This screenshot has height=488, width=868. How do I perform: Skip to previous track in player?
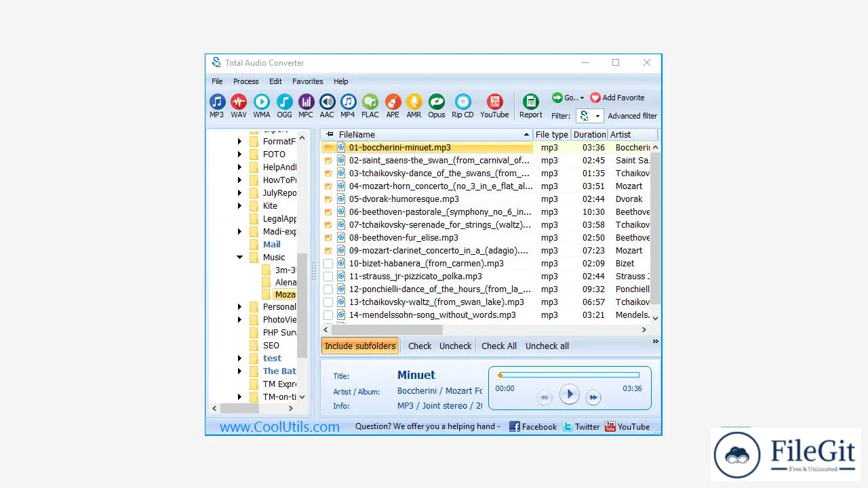coord(545,397)
